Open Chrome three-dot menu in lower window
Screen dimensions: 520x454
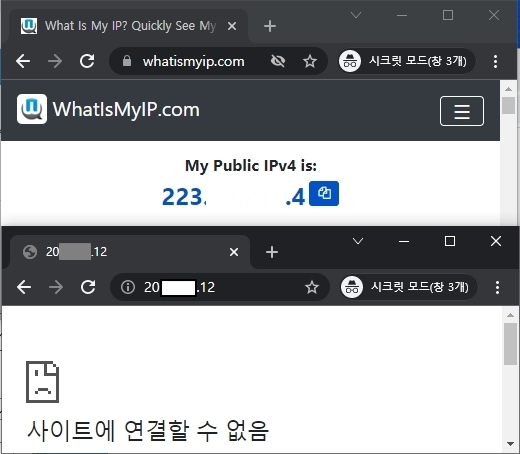(x=497, y=287)
